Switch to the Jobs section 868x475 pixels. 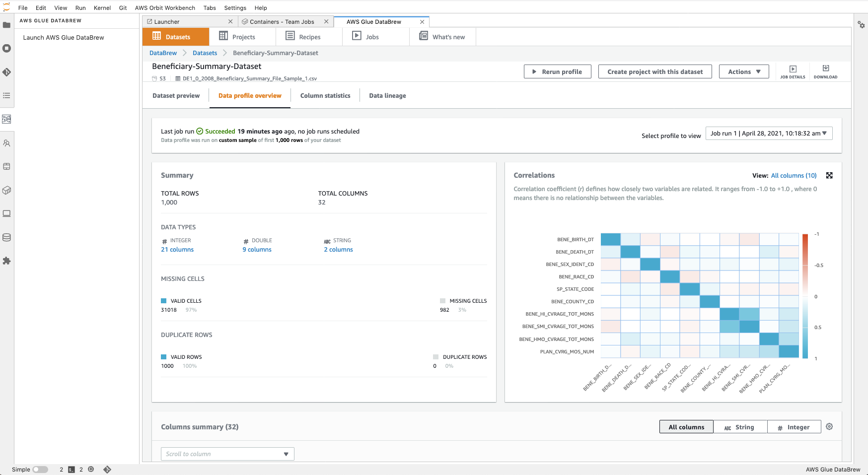pos(376,37)
